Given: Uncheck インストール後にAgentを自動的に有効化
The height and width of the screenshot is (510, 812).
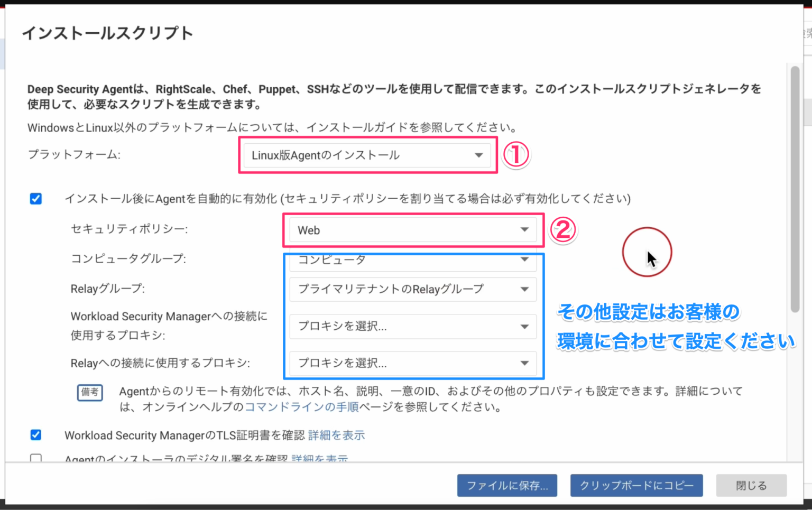Looking at the screenshot, I should coord(35,199).
